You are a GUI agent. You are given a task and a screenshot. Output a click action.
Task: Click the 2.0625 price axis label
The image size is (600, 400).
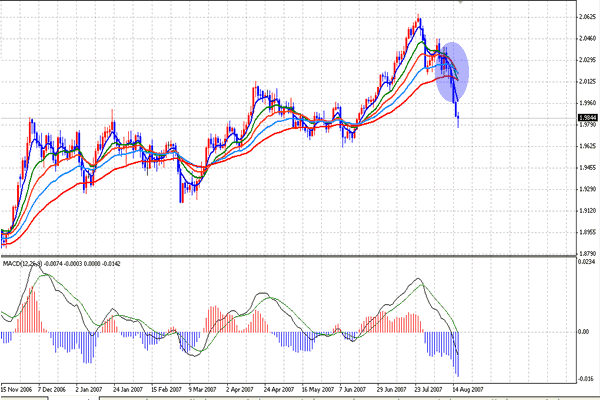coord(587,17)
